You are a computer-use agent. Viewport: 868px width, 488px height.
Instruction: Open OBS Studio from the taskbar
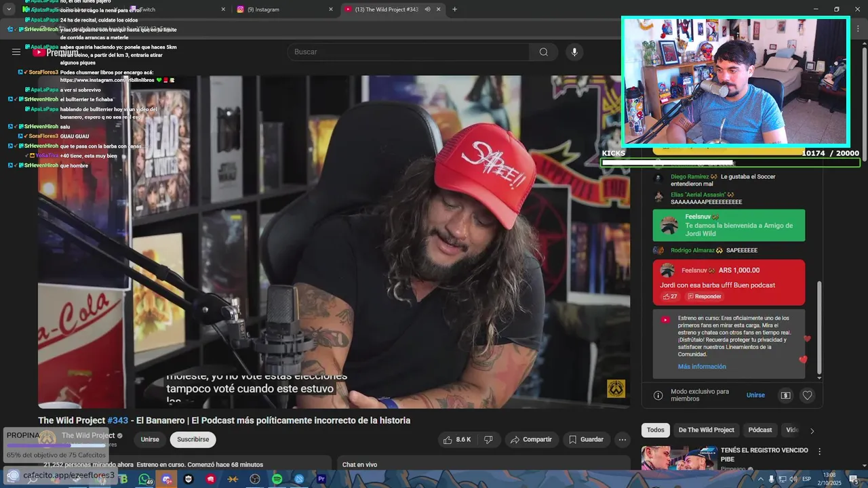[x=255, y=479]
